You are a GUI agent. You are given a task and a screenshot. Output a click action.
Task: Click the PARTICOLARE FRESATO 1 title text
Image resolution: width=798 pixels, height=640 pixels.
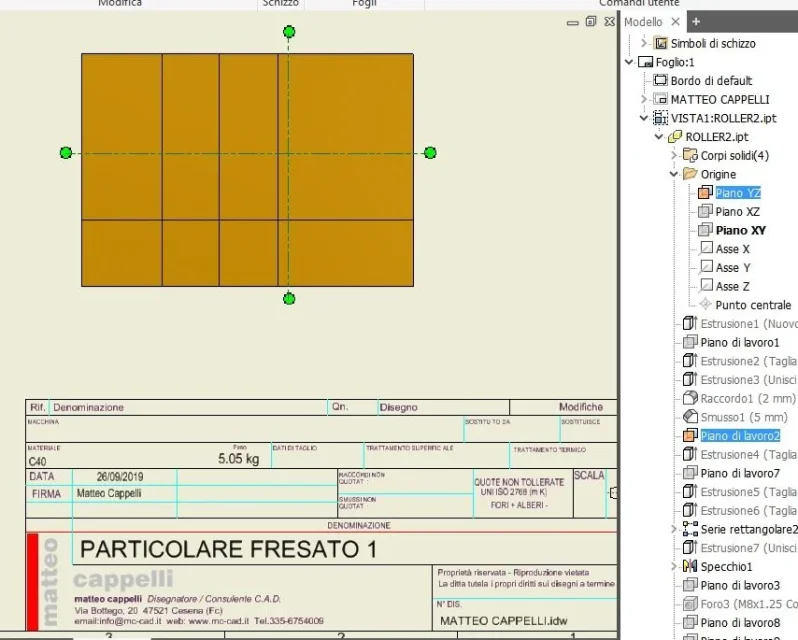(x=229, y=549)
